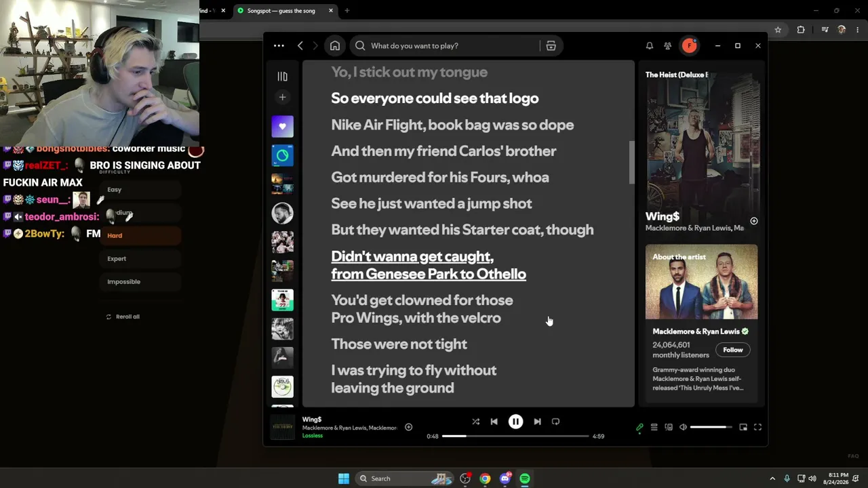The height and width of the screenshot is (488, 868).
Task: Click Reroll all in Songspot
Action: pyautogui.click(x=123, y=317)
